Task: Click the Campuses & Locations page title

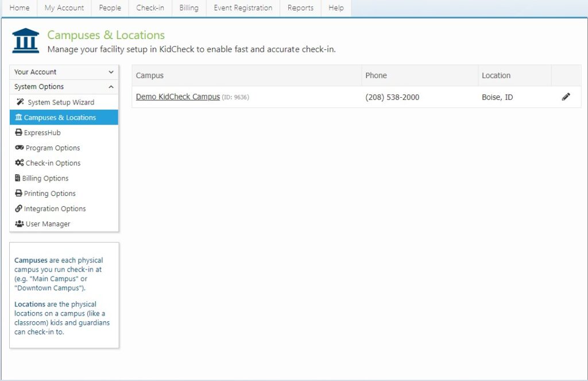Action: tap(106, 35)
